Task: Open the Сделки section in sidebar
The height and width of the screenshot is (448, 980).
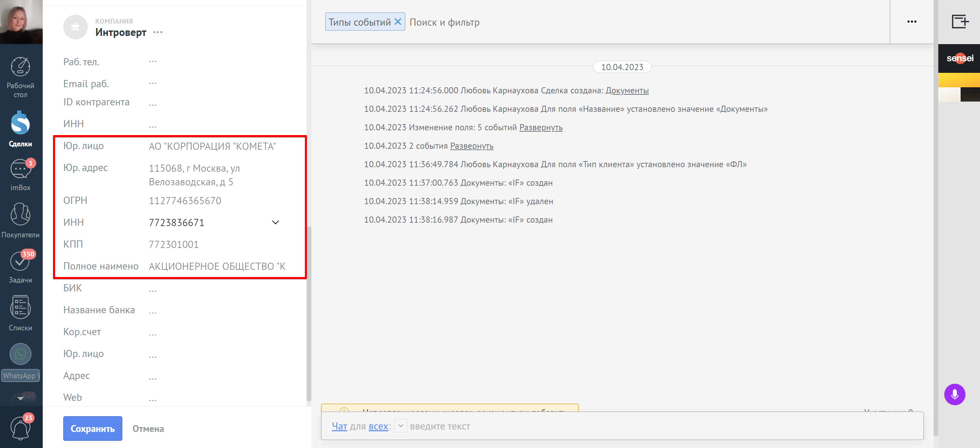Action: (21, 129)
